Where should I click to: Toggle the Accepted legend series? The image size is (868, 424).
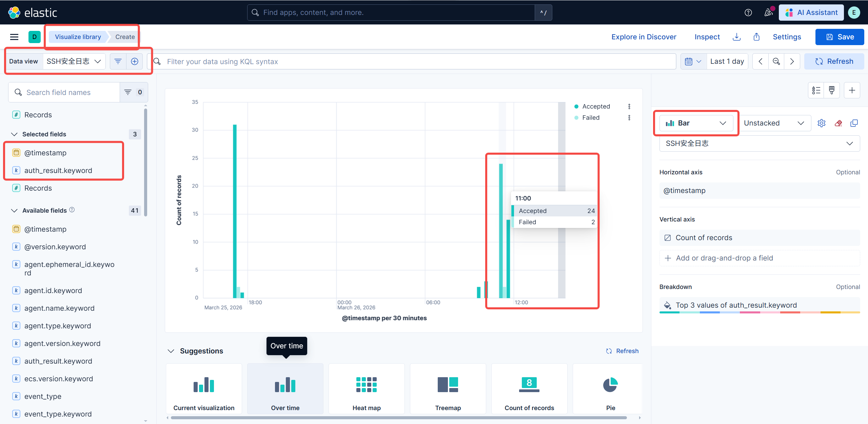tap(596, 107)
